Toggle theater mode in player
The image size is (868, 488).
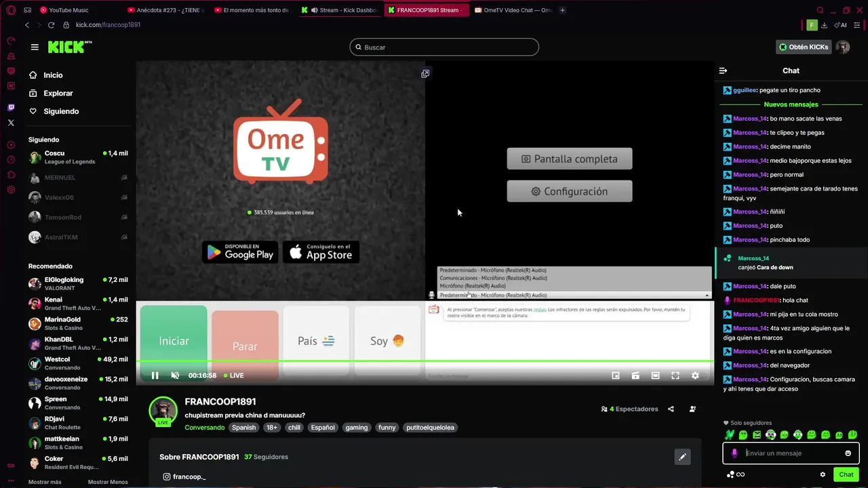[655, 375]
